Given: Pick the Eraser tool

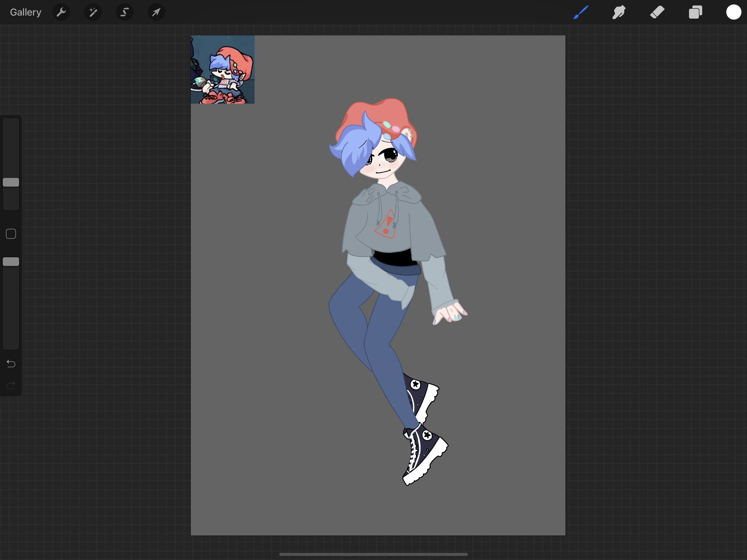Looking at the screenshot, I should [x=656, y=12].
